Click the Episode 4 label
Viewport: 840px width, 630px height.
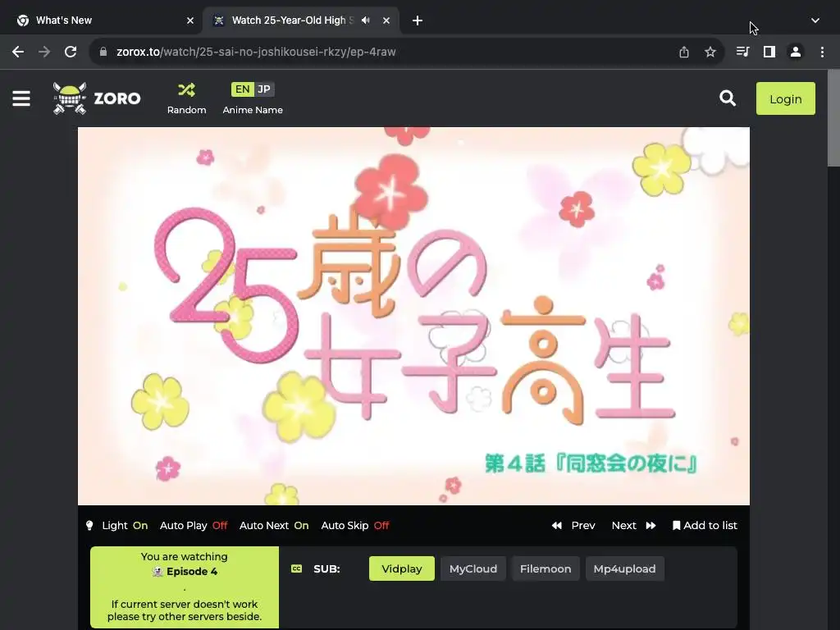pyautogui.click(x=191, y=572)
